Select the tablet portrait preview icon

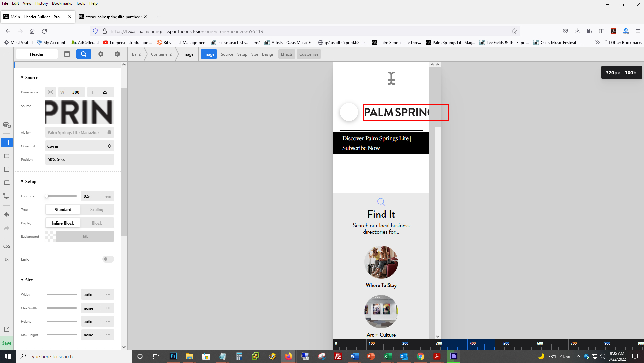[7, 169]
